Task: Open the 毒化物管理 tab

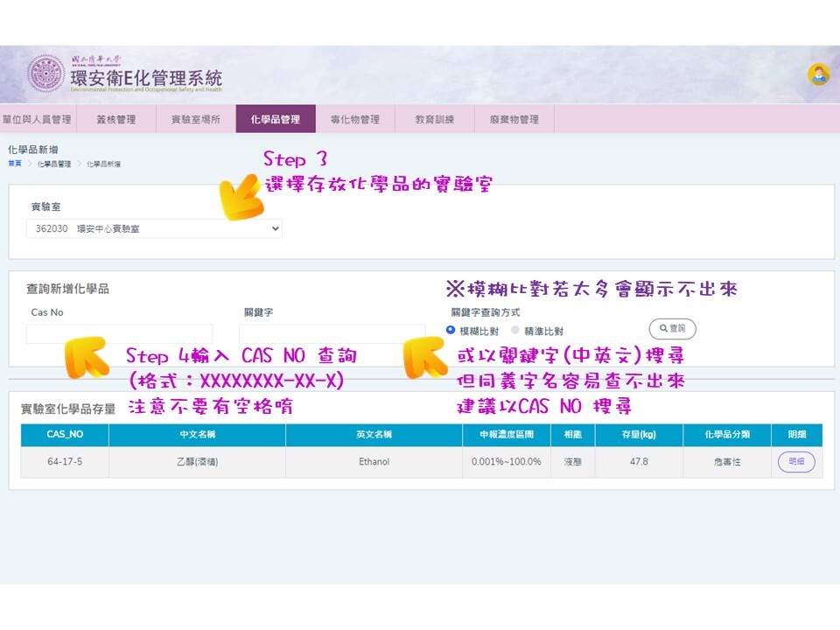Action: (x=354, y=119)
